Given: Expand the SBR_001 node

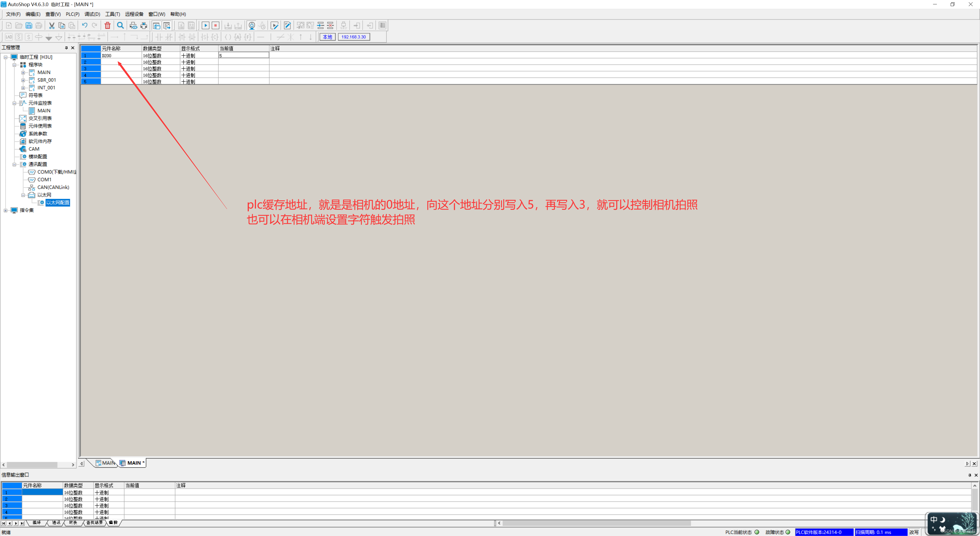Looking at the screenshot, I should point(23,80).
